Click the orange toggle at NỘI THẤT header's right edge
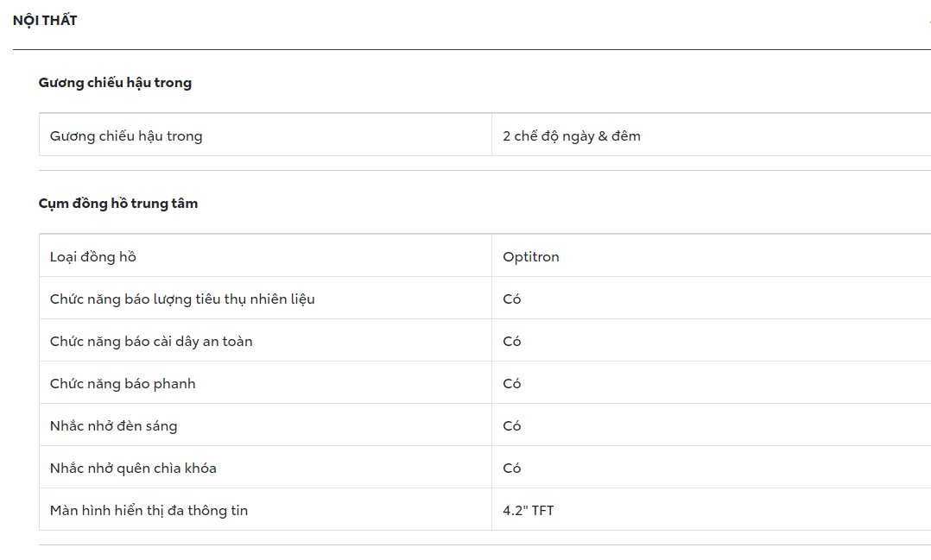 coord(928,21)
